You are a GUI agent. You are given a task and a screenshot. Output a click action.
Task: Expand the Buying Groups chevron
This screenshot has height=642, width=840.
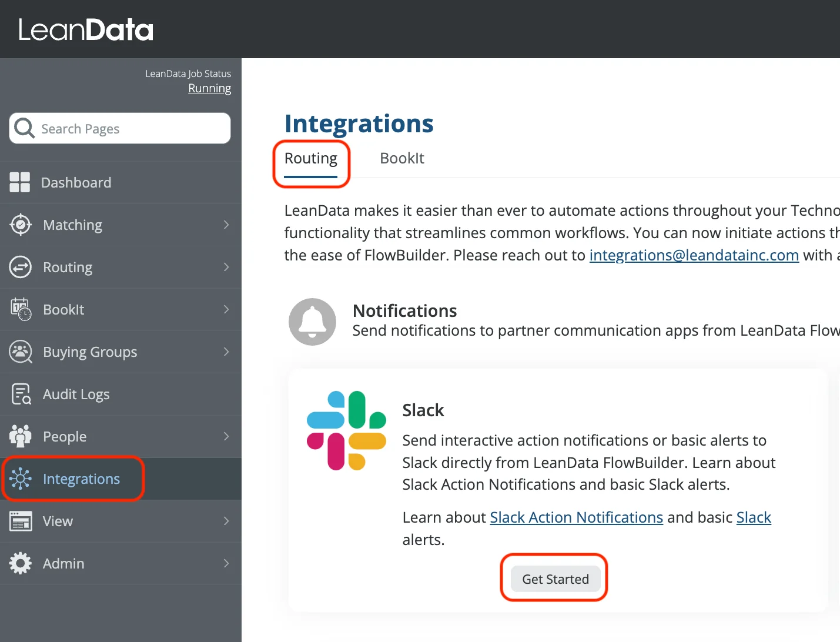coord(226,352)
